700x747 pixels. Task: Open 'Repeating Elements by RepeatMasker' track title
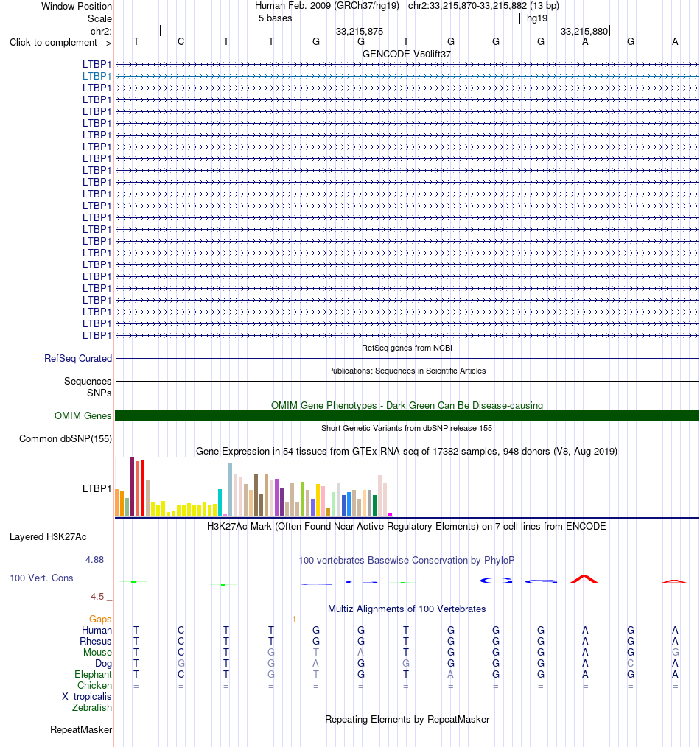407,719
